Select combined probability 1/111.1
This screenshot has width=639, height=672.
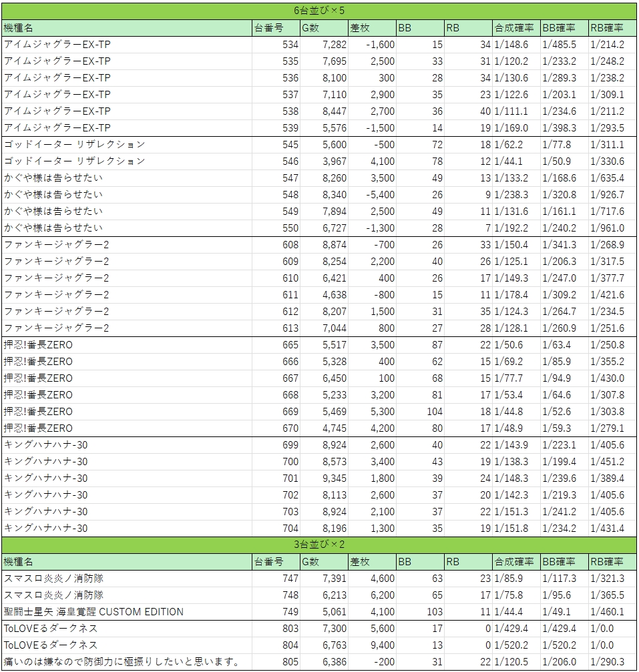click(x=516, y=111)
